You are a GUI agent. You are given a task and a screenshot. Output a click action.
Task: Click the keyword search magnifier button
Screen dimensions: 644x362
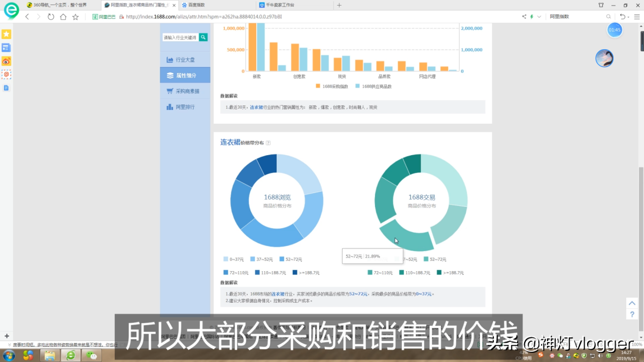tap(204, 38)
